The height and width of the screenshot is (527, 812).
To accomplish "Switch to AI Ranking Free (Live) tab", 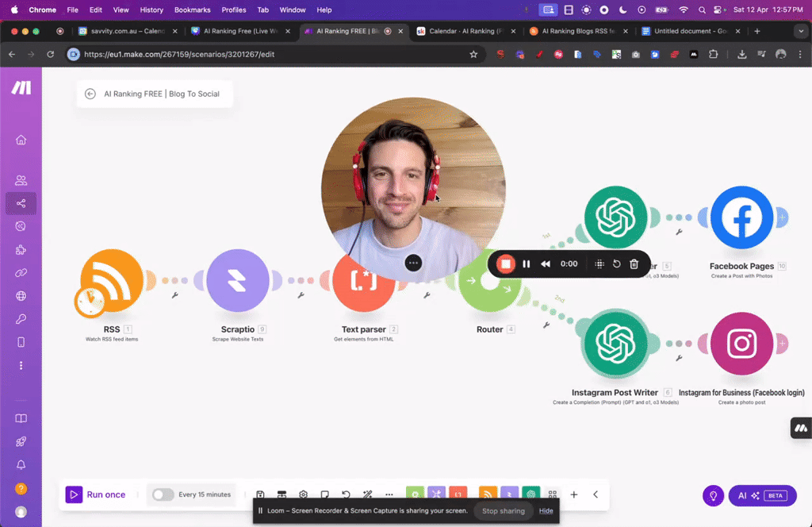I will 241,31.
